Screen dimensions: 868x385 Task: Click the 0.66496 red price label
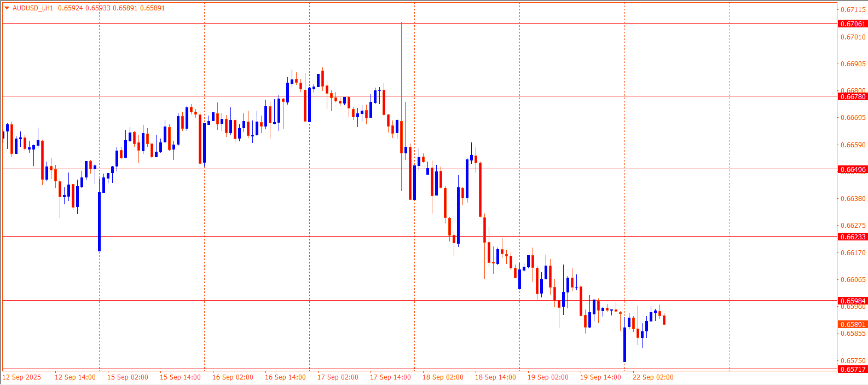click(853, 169)
